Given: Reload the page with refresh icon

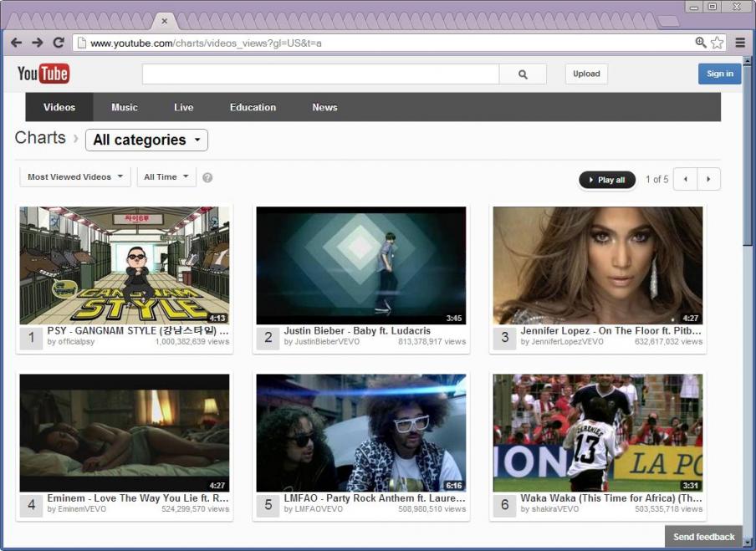Looking at the screenshot, I should (59, 43).
